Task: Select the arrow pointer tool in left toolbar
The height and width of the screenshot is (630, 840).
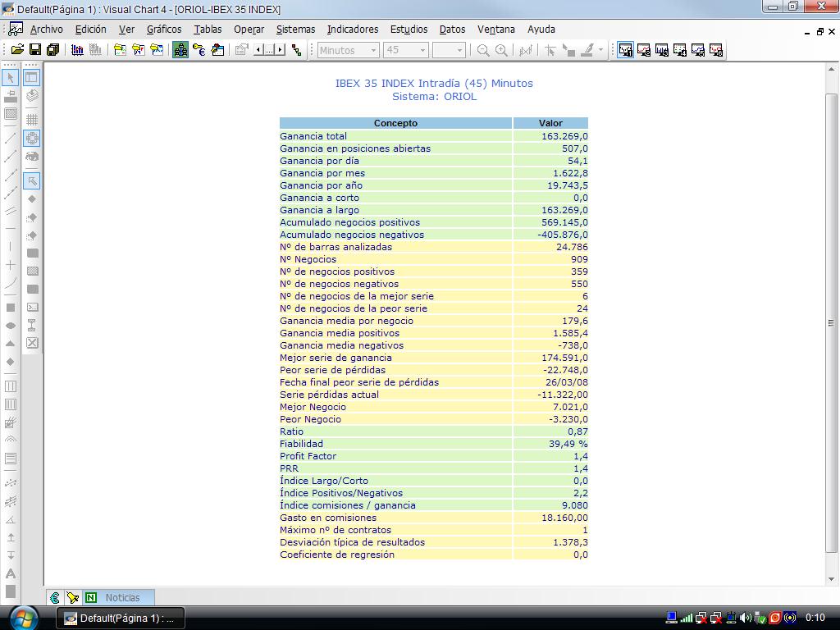Action: [11, 78]
